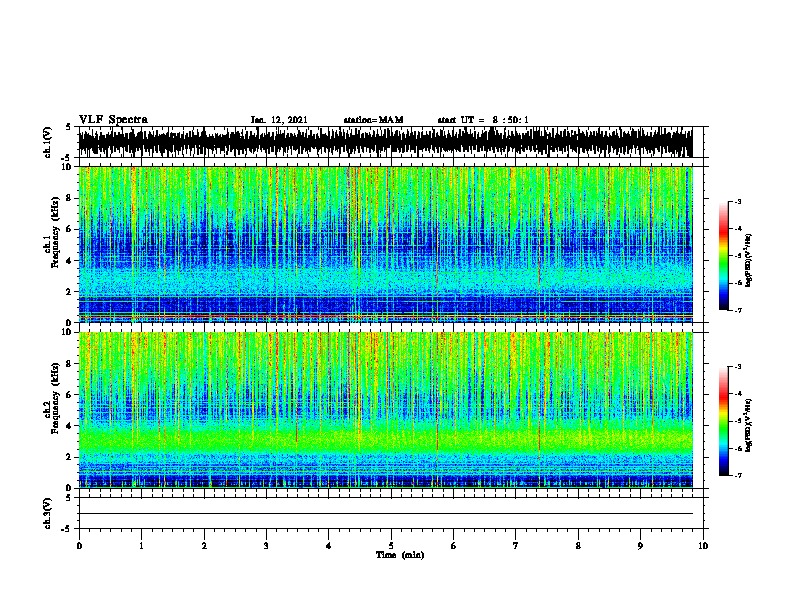This screenshot has height=612, width=792.
Task: Click the "-5" volt tick on ch.3(V) axis
Action: pyautogui.click(x=66, y=529)
